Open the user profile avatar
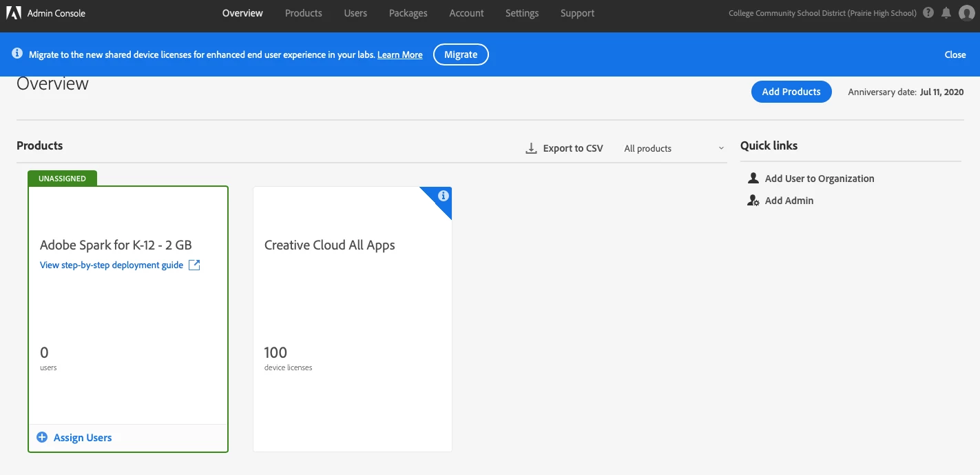Viewport: 980px width, 475px height. (x=966, y=13)
